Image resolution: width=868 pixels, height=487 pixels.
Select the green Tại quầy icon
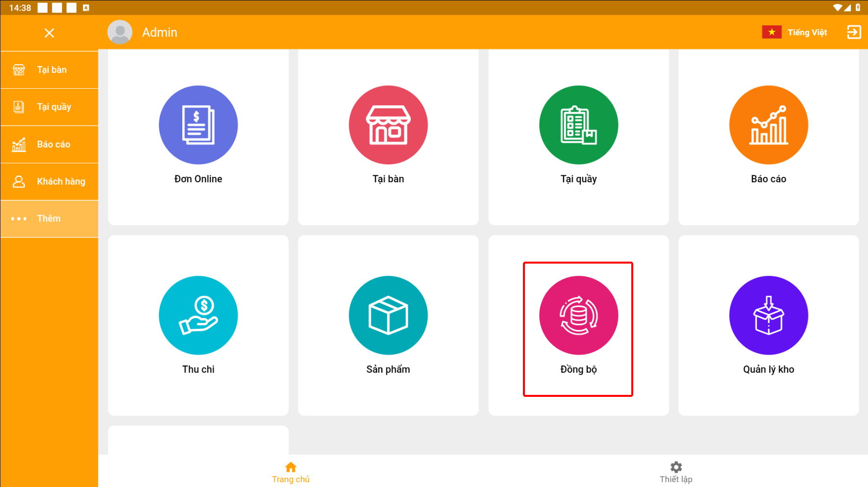tap(578, 125)
